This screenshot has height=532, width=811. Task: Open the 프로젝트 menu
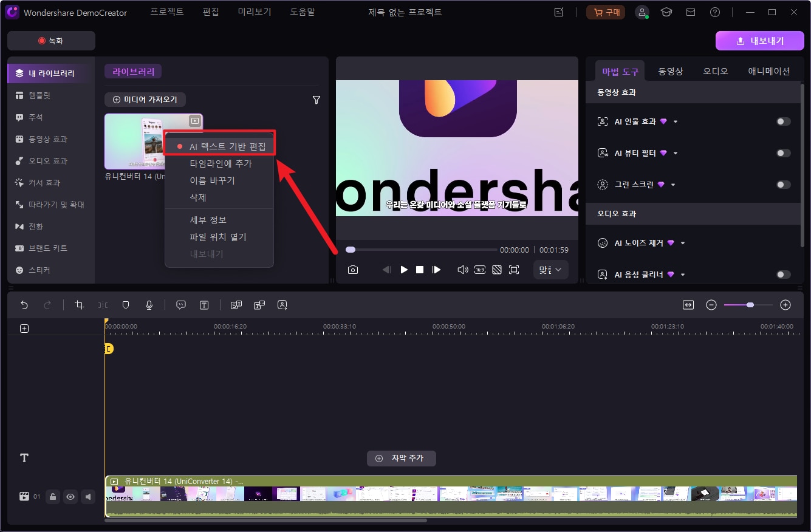[x=167, y=12]
